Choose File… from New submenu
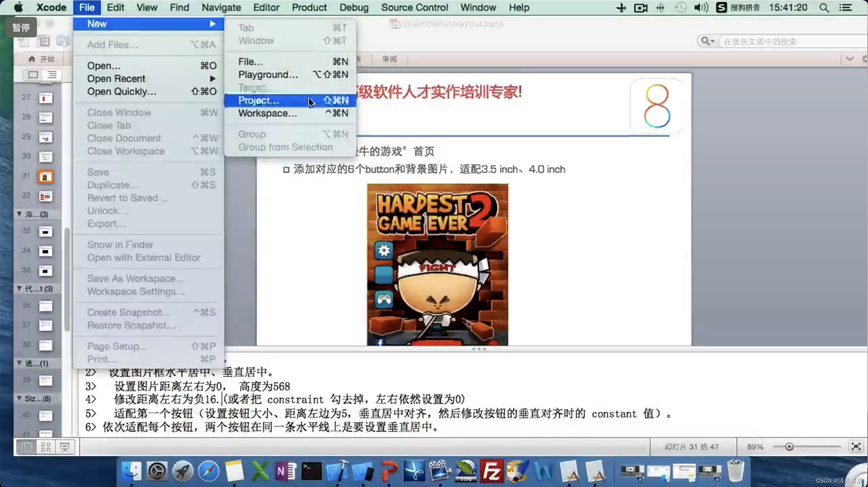Viewport: 868px width, 487px height. 290,61
